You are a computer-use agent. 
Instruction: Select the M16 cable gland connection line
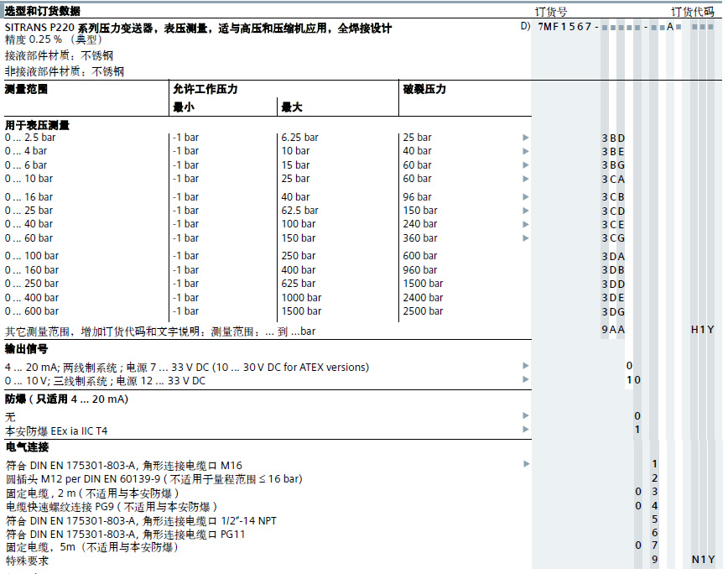point(124,466)
